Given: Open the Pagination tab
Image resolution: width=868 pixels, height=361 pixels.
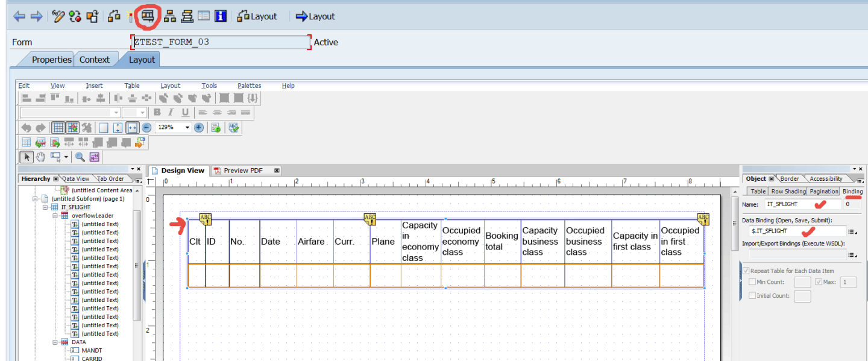Looking at the screenshot, I should pos(824,191).
